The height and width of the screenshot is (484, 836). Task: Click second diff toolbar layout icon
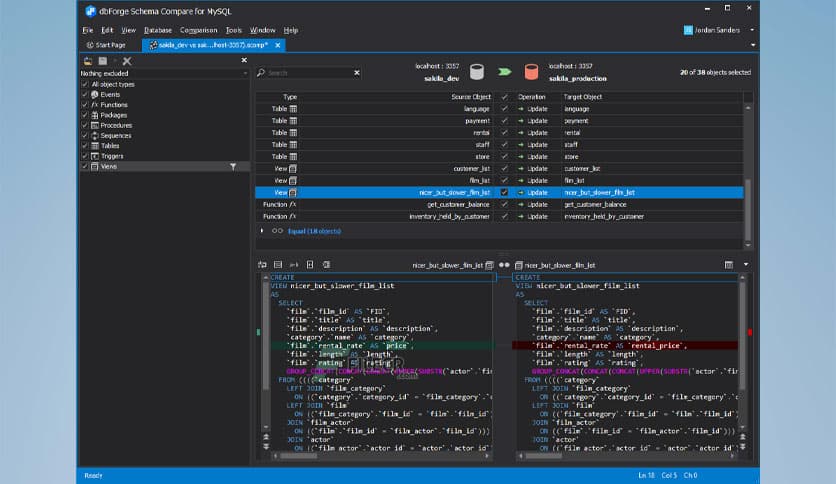[x=278, y=264]
